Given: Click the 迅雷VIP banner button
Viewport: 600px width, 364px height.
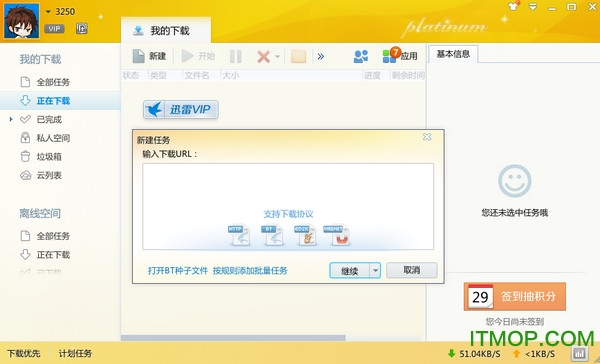Looking at the screenshot, I should coord(181,110).
